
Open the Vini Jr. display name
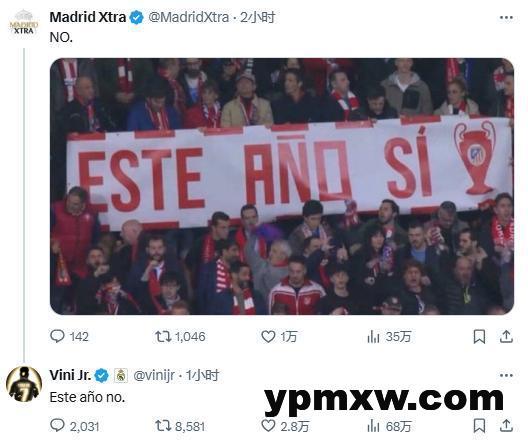tap(70, 375)
